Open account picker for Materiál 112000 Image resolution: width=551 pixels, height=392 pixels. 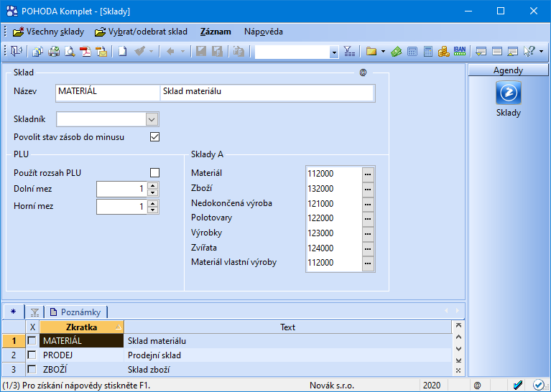tap(368, 174)
